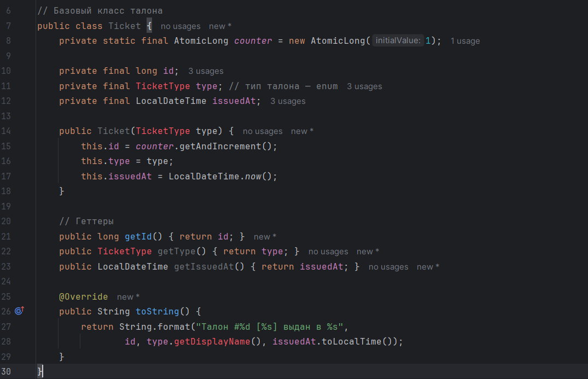
Task: Click the comment '// Базовый класс талона'
Action: tap(100, 11)
